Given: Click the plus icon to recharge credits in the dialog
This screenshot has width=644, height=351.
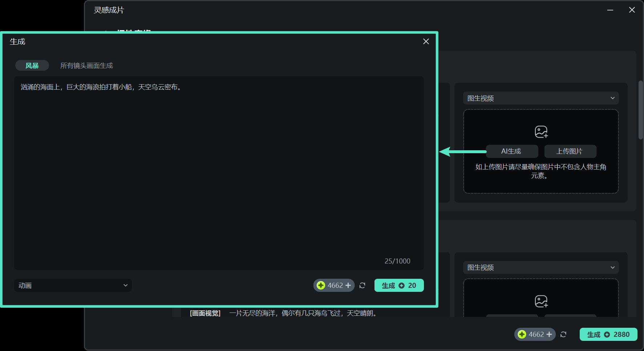Looking at the screenshot, I should [348, 285].
